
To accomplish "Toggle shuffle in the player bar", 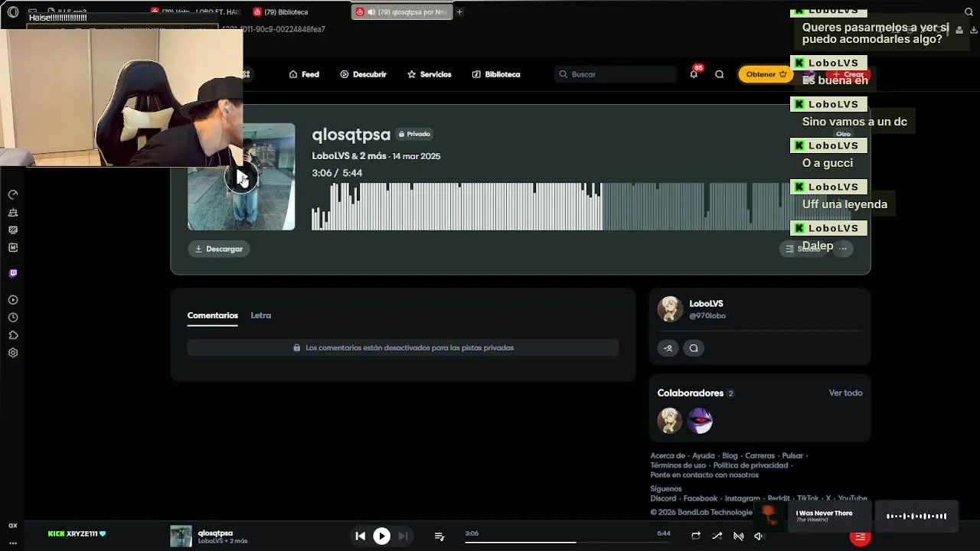I will point(717,536).
